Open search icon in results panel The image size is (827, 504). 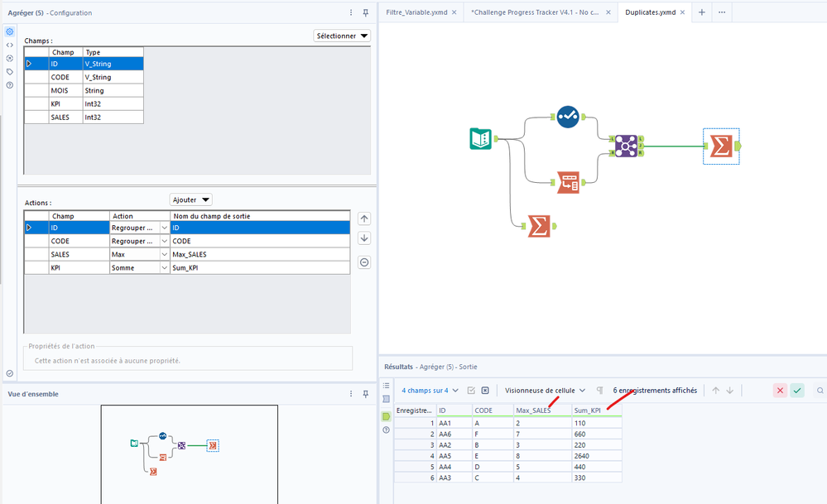(820, 391)
